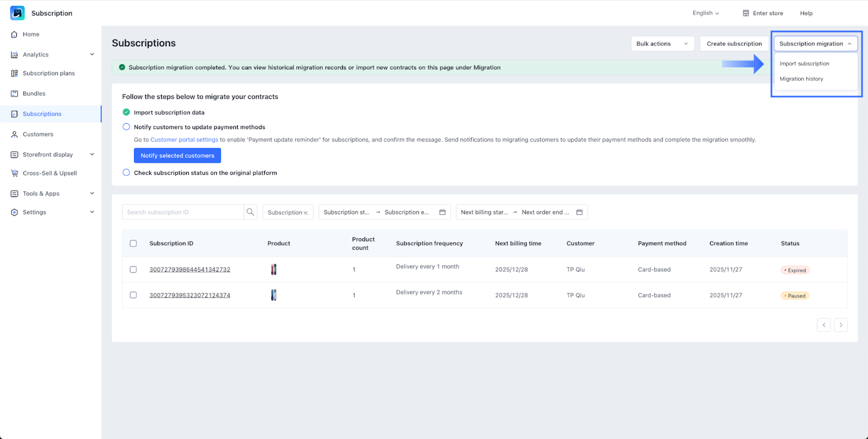Image resolution: width=868 pixels, height=439 pixels.
Task: Go to previous page arrow
Action: [x=824, y=325]
